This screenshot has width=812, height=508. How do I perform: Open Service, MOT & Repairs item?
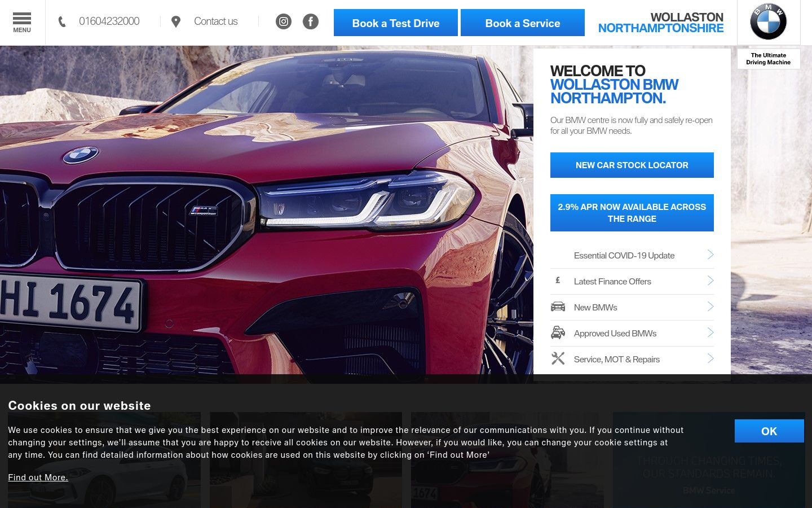[632, 360]
